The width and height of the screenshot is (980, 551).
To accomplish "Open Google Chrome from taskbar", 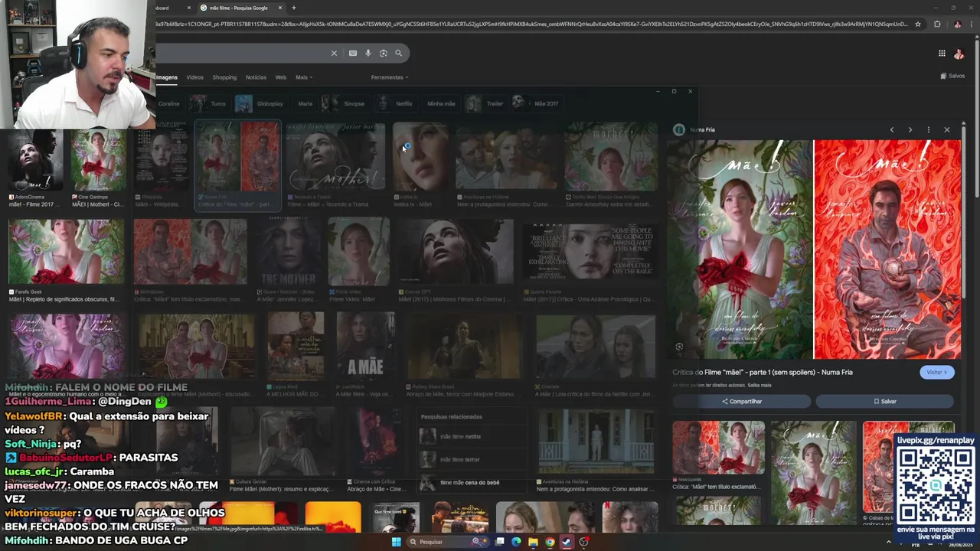I will (550, 542).
